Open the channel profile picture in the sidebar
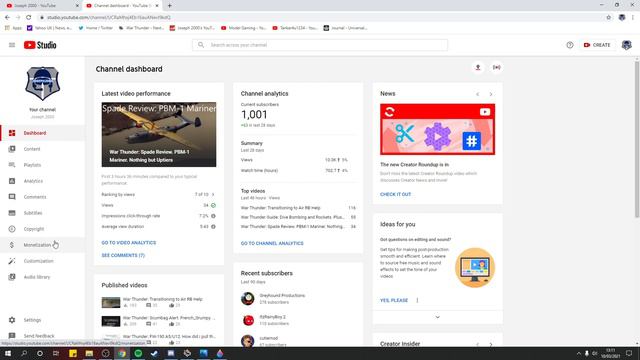The width and height of the screenshot is (640, 360). click(x=42, y=84)
